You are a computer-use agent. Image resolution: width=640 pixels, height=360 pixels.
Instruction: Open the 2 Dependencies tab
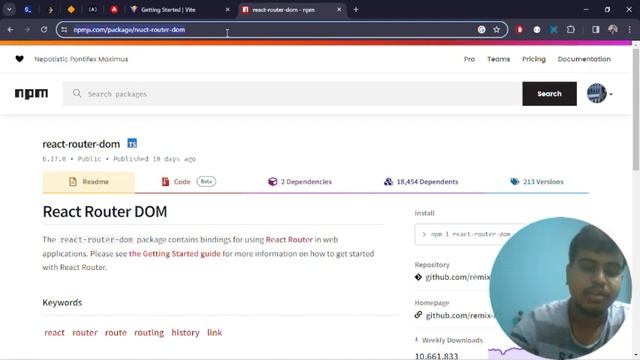pyautogui.click(x=300, y=182)
